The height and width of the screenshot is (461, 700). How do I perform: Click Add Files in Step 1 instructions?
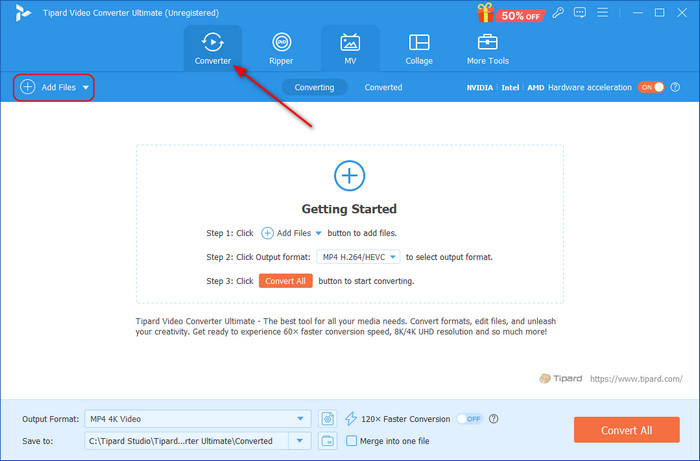tap(291, 233)
